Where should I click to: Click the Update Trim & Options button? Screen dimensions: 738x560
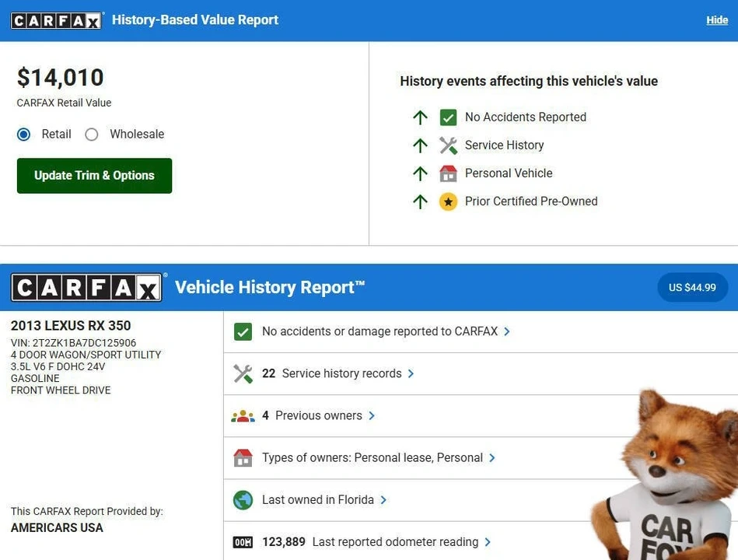[x=95, y=176]
